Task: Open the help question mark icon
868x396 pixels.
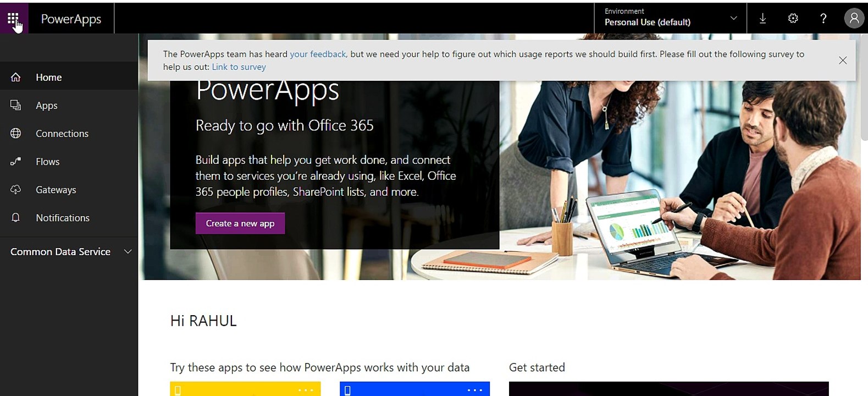Action: pyautogui.click(x=823, y=18)
